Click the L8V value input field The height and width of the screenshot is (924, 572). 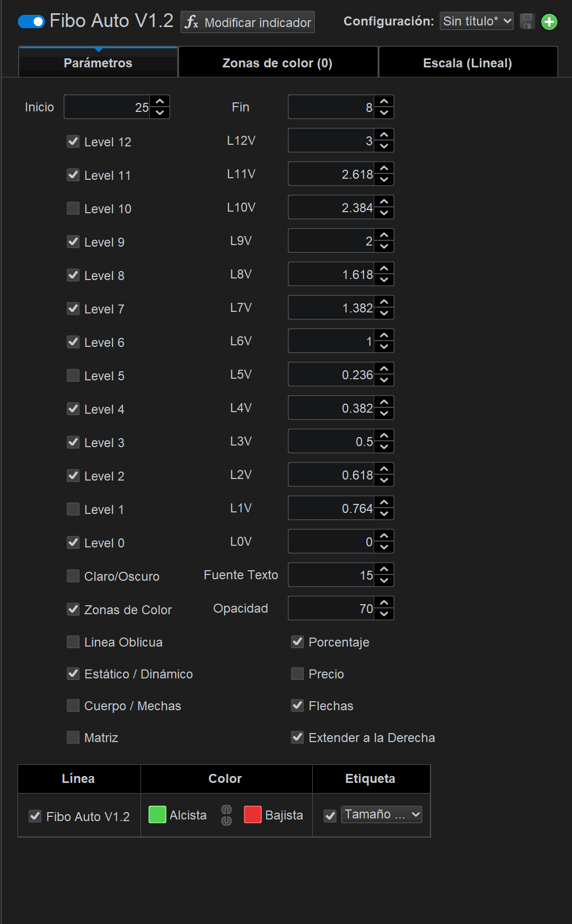tap(331, 275)
